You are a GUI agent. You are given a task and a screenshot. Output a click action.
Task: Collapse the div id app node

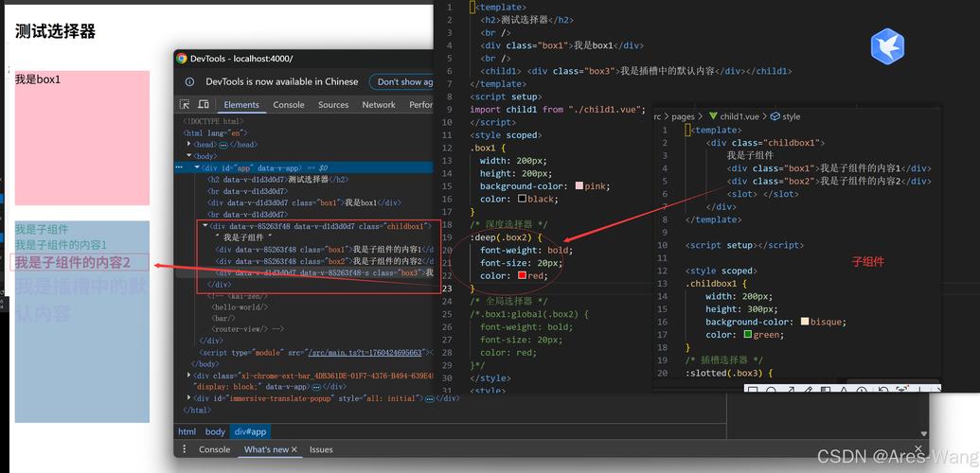[x=197, y=167]
